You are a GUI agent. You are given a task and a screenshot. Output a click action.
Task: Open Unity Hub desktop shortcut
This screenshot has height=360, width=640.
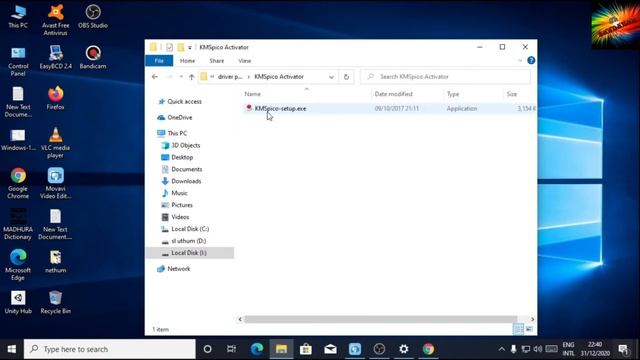click(18, 302)
